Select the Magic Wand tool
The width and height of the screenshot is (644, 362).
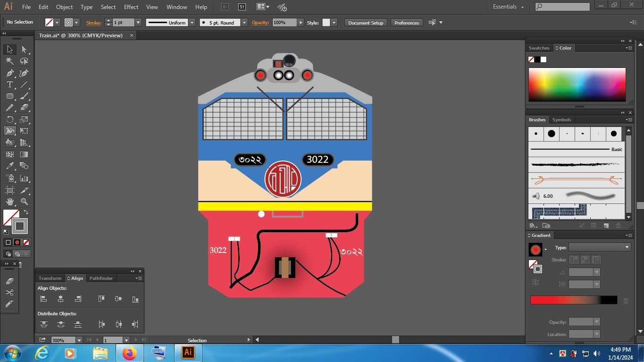coord(9,61)
